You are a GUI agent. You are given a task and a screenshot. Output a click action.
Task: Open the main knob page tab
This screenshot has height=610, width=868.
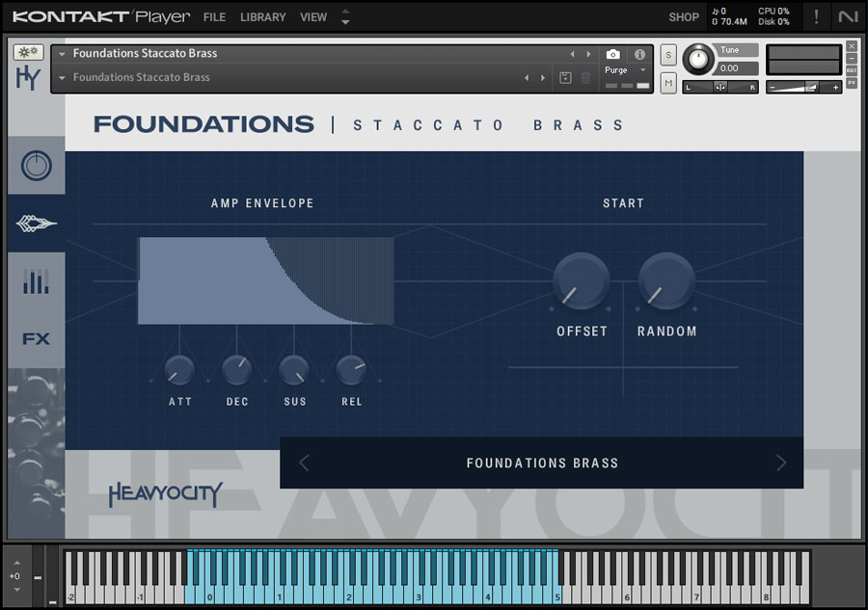pos(36,166)
